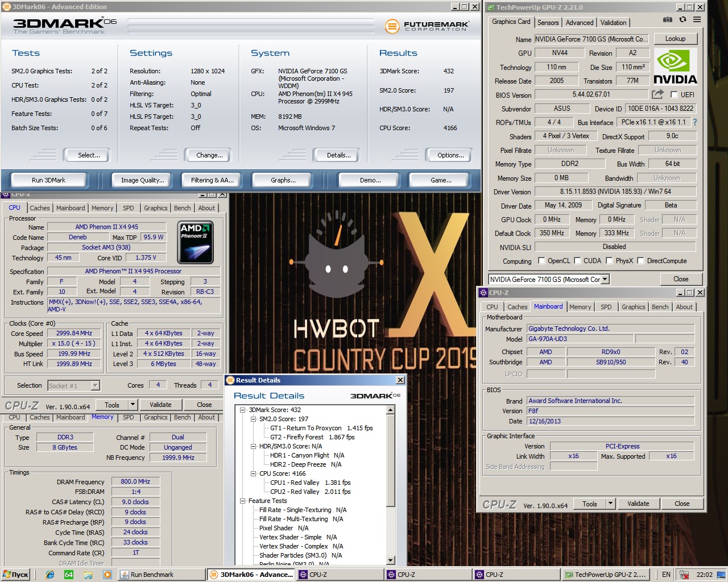This screenshot has height=582, width=728.
Task: Toggle the CUDA computing checkbox
Action: (577, 261)
